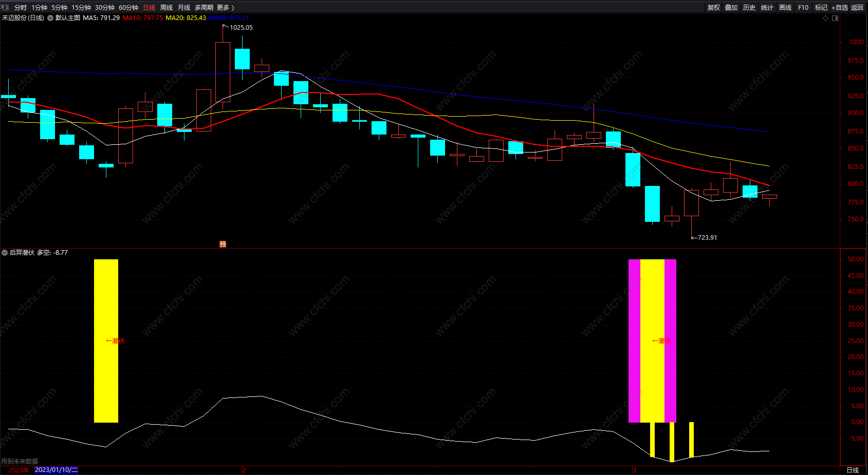Image resolution: width=868 pixels, height=475 pixels.
Task: Expand the 默认主图 main chart indicator dropdown
Action: click(x=50, y=18)
